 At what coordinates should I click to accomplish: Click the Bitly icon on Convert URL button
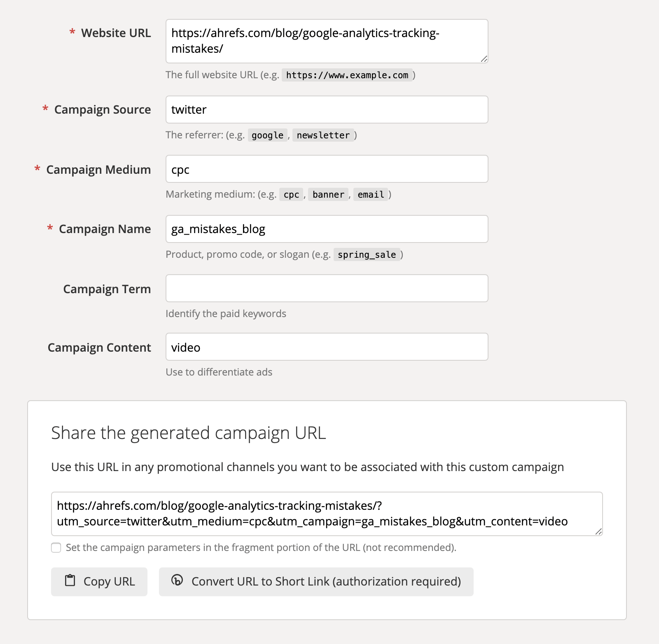tap(177, 581)
